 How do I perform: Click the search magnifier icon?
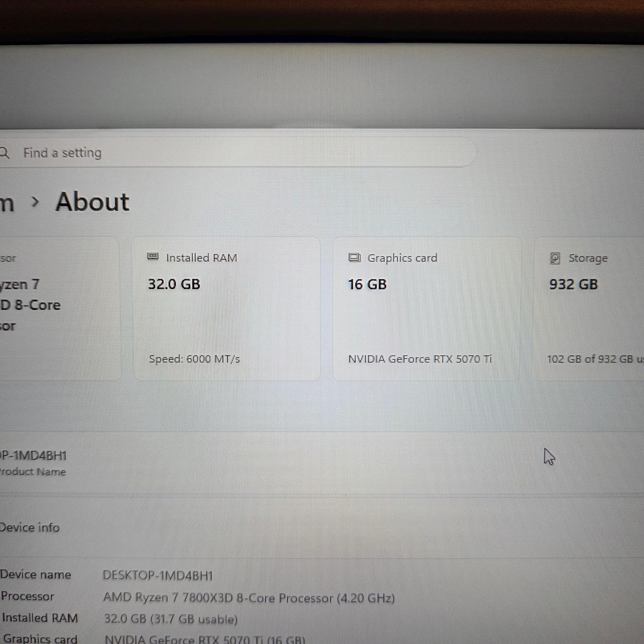tap(4, 153)
